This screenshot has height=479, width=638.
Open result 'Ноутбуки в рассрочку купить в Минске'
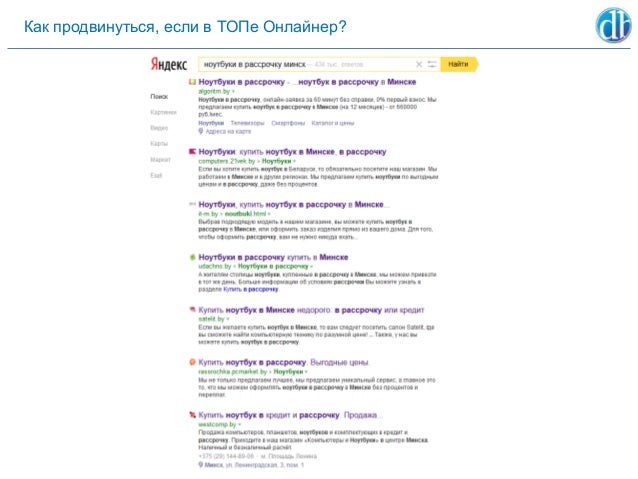tap(273, 257)
